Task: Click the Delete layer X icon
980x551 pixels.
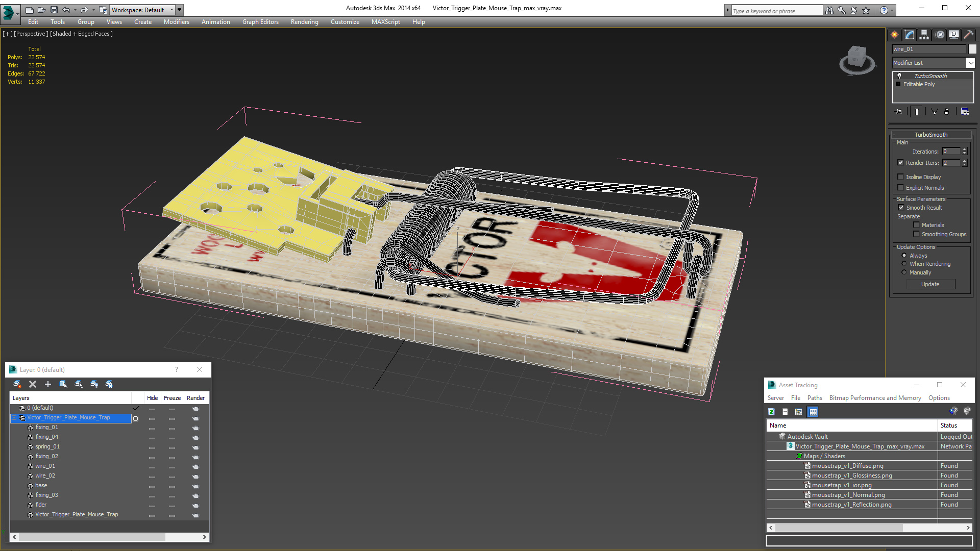Action: 33,384
